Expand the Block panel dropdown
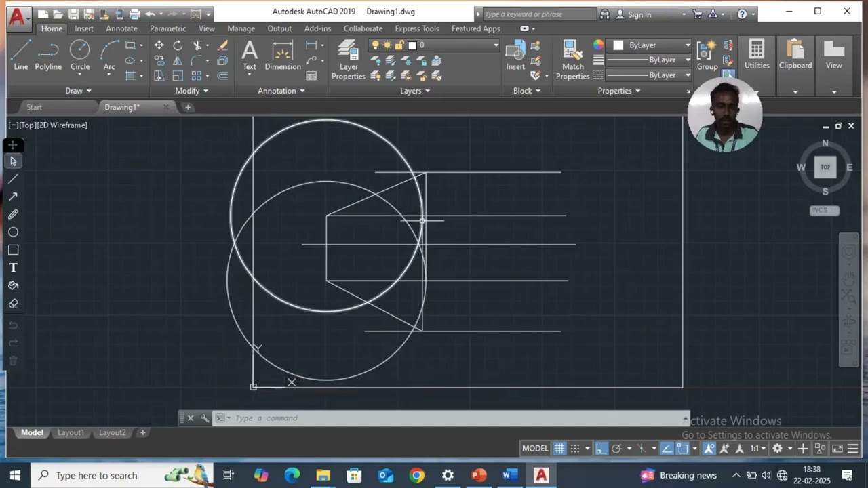This screenshot has height=488, width=868. point(527,91)
